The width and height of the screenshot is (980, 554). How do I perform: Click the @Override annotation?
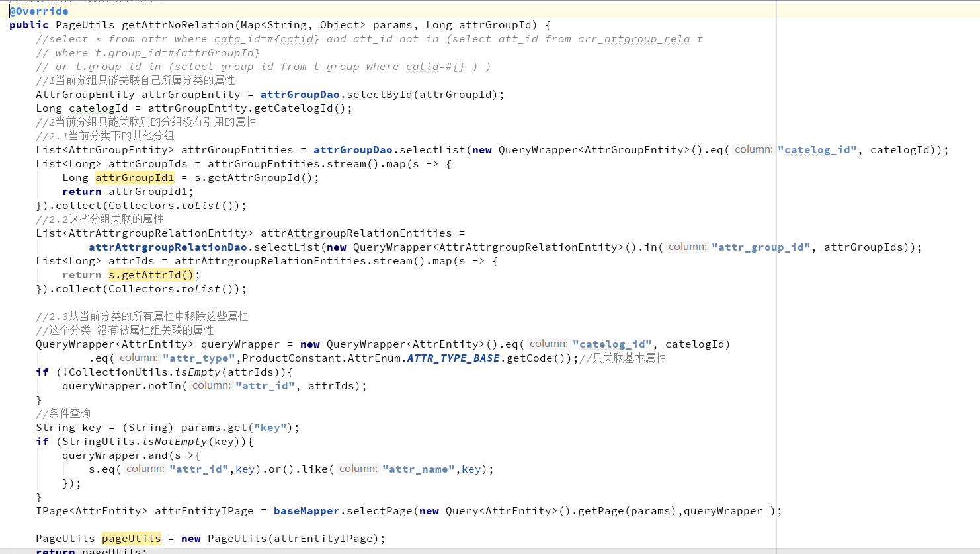[x=39, y=11]
